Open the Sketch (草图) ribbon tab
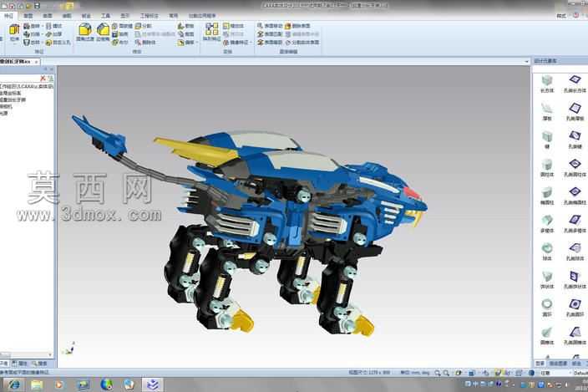 tap(28, 16)
